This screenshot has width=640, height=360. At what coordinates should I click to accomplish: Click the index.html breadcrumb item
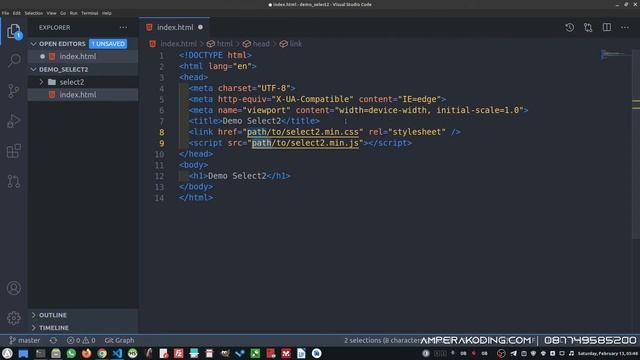coord(178,44)
